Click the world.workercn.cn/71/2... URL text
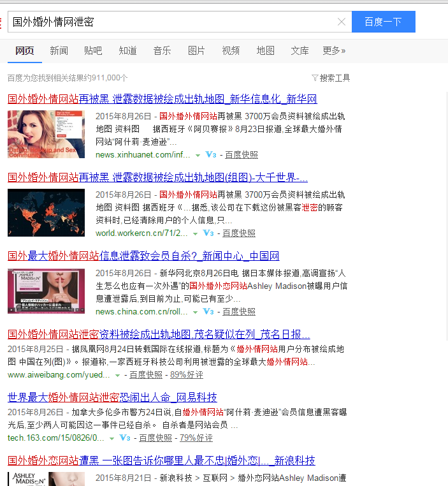The height and width of the screenshot is (486, 448). pyautogui.click(x=141, y=233)
